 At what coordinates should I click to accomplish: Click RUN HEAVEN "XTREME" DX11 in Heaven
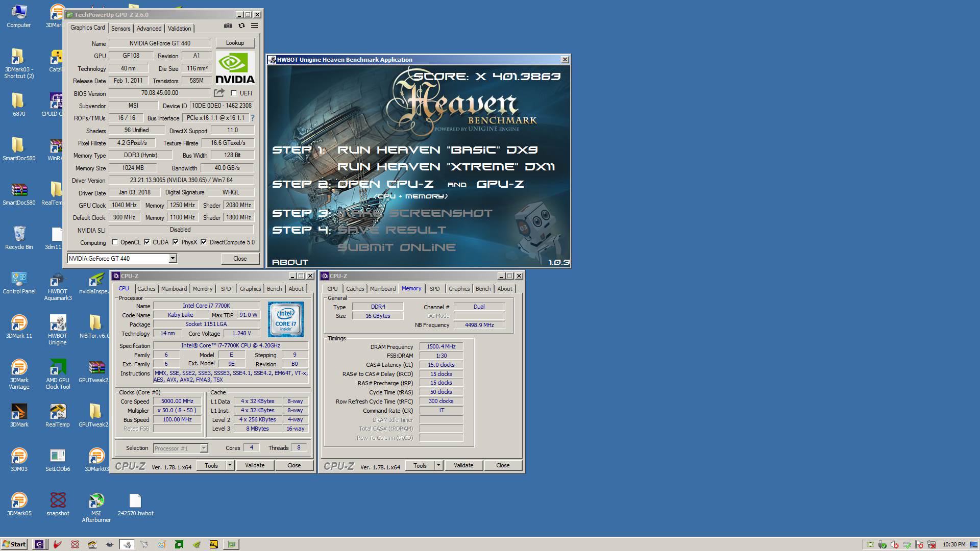coord(446,167)
